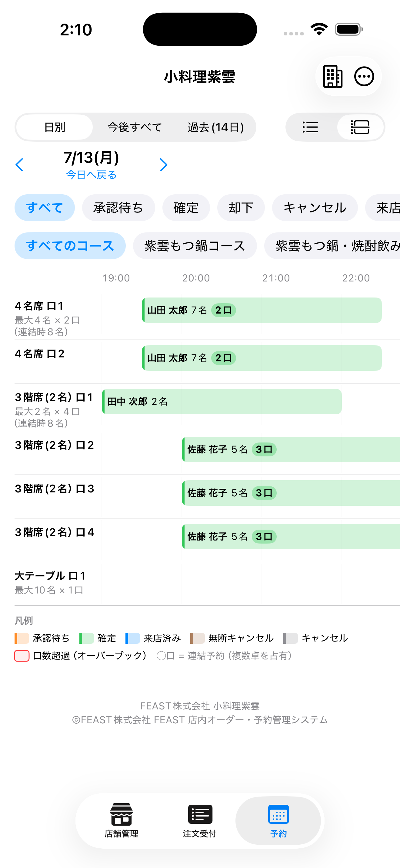Viewport: 400px width, 868px height.
Task: Filter by キャンセル status
Action: click(315, 208)
